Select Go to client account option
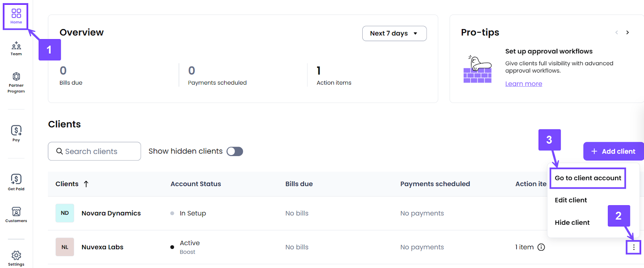This screenshot has height=268, width=644. (588, 178)
